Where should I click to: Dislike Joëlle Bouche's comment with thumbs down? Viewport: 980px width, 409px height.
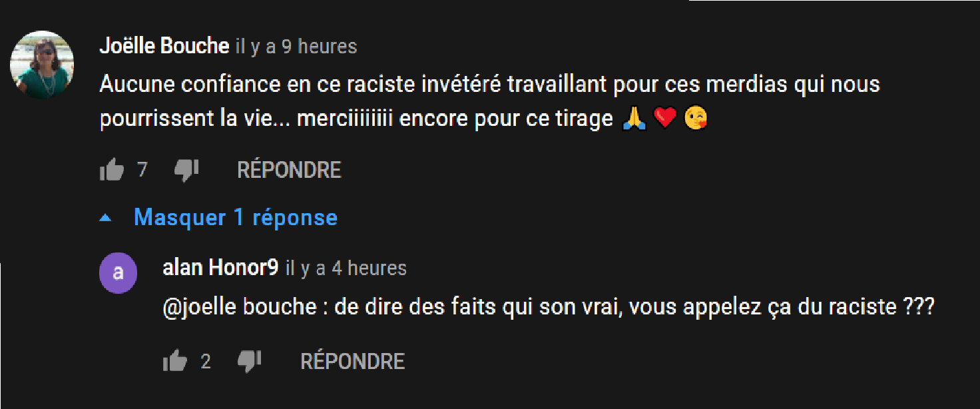pyautogui.click(x=186, y=171)
